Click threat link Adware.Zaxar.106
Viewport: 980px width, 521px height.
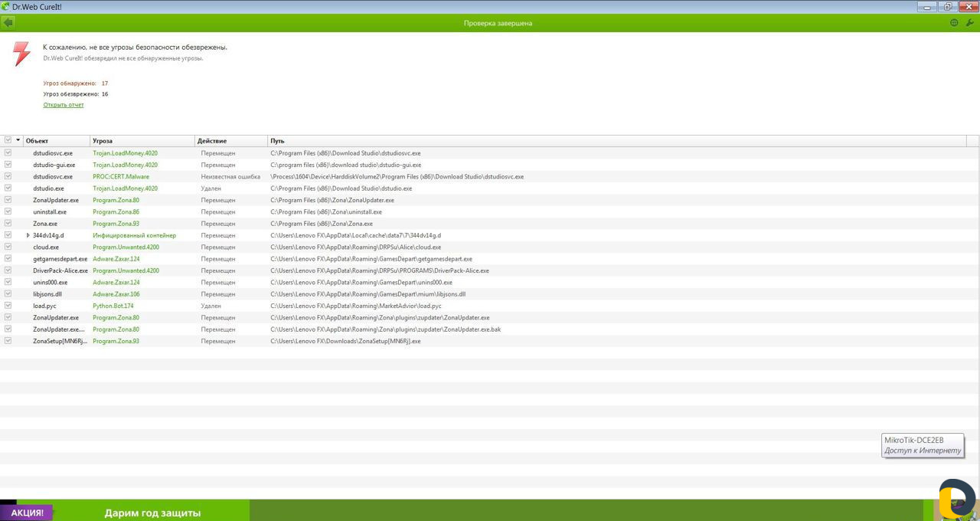[x=116, y=294]
